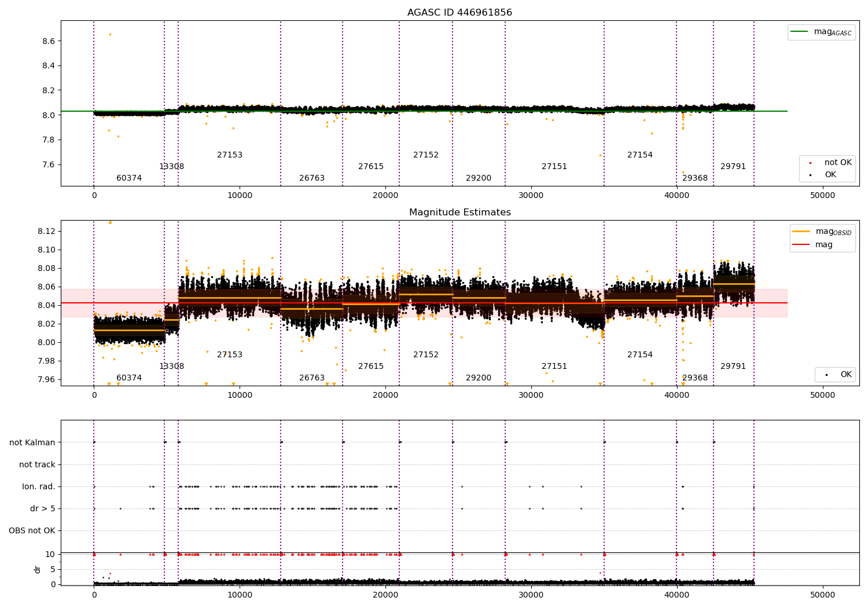
Task: Click the 8.10 y-axis tick label
Action: pyautogui.click(x=46, y=250)
